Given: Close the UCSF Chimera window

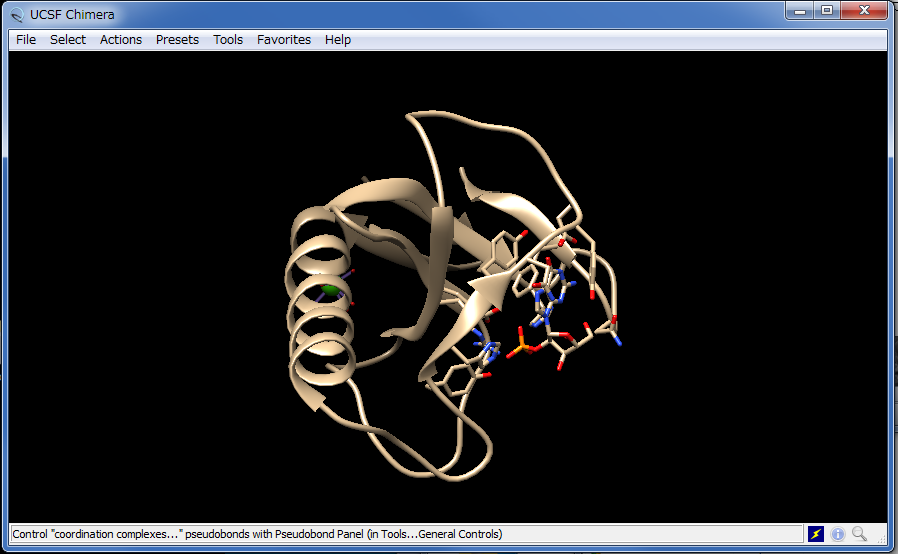Looking at the screenshot, I should click(x=864, y=10).
